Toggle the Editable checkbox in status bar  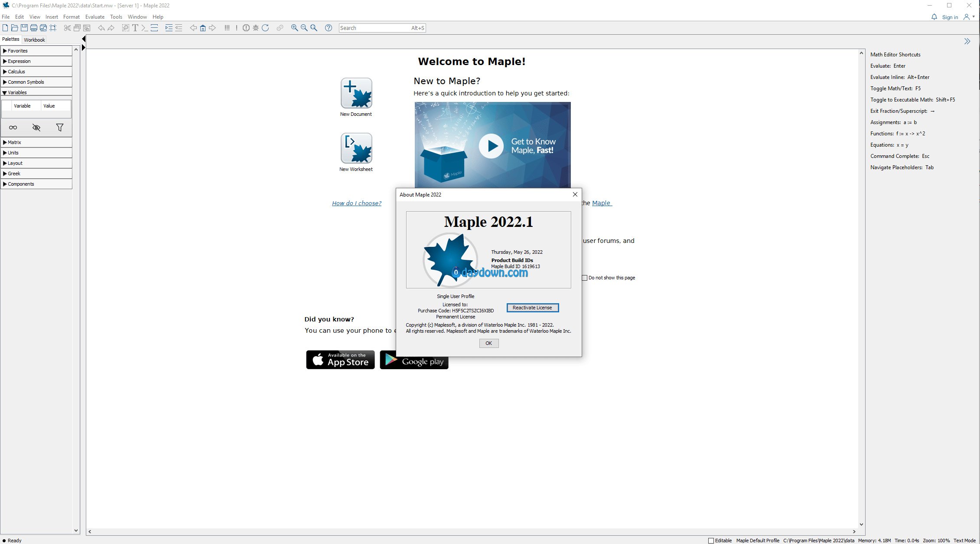pyautogui.click(x=711, y=541)
